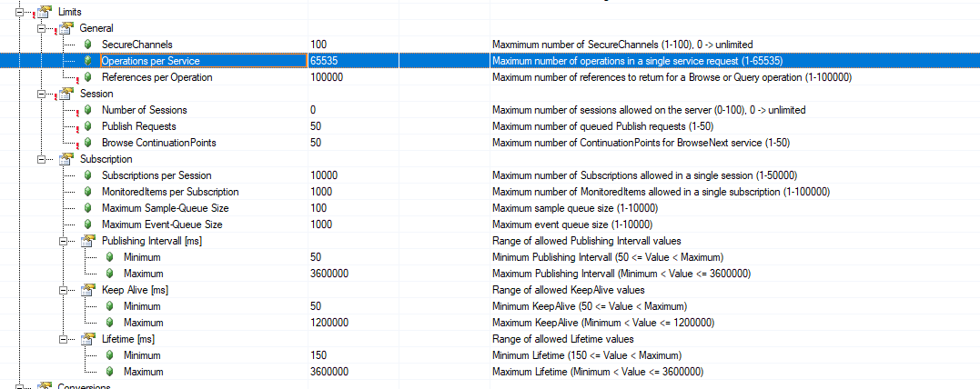The image size is (980, 389).
Task: Click Number of Sessions value 0
Action: (312, 110)
